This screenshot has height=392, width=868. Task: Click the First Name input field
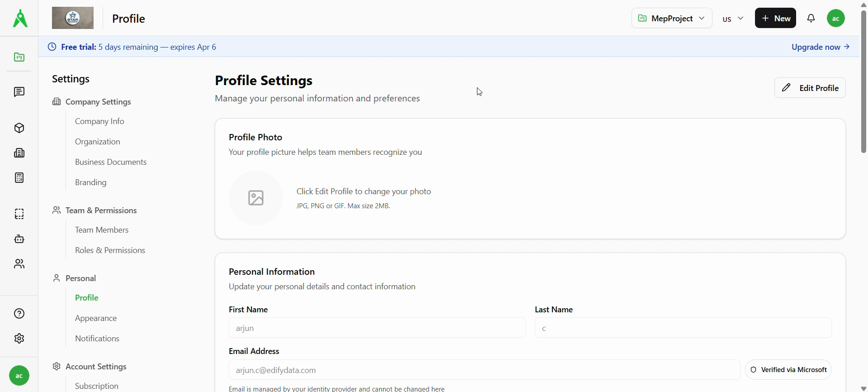tap(377, 328)
